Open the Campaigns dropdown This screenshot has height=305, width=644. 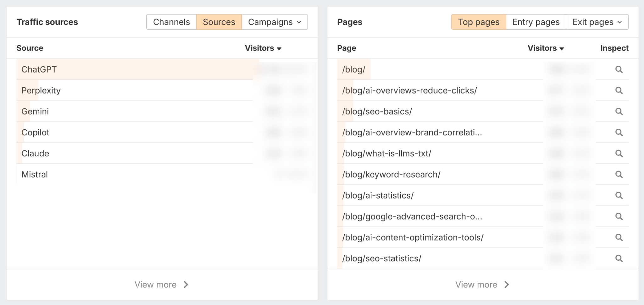(x=274, y=22)
